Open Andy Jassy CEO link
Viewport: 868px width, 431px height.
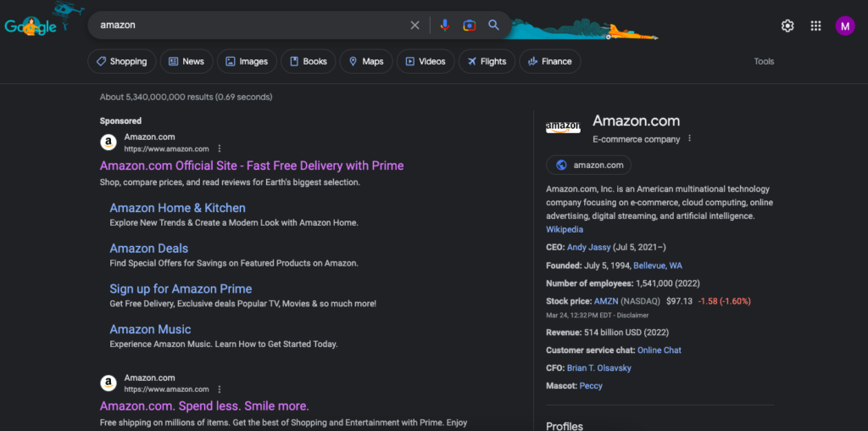point(589,247)
